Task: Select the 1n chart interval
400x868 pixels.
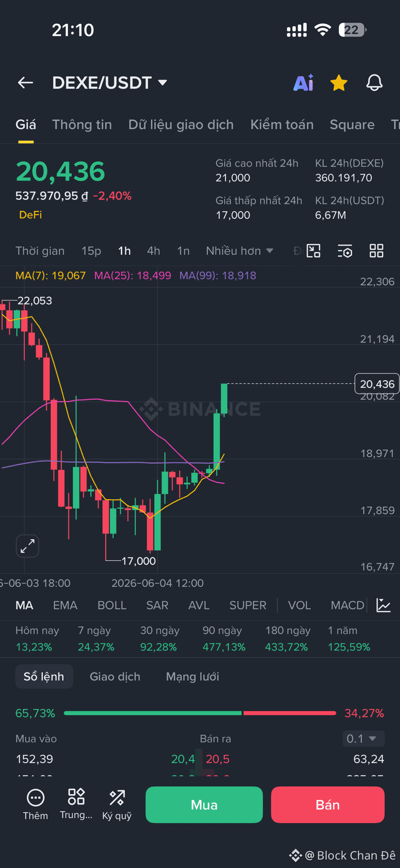Action: point(183,251)
